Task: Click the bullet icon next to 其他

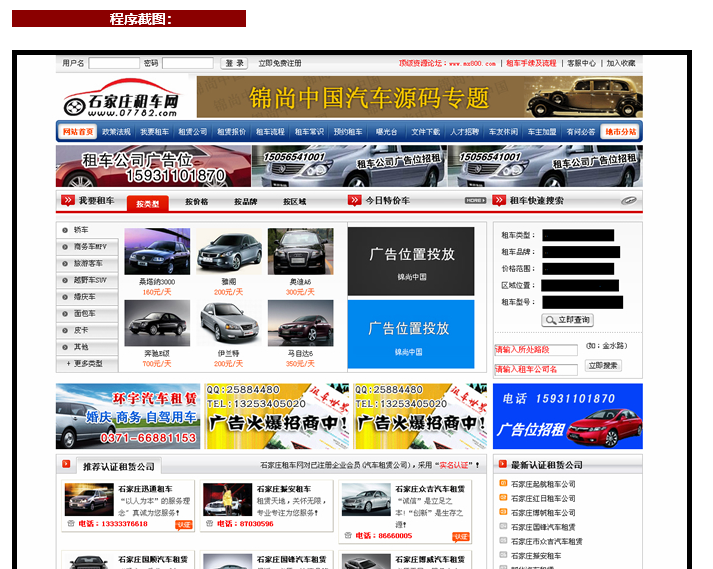Action: tap(65, 347)
